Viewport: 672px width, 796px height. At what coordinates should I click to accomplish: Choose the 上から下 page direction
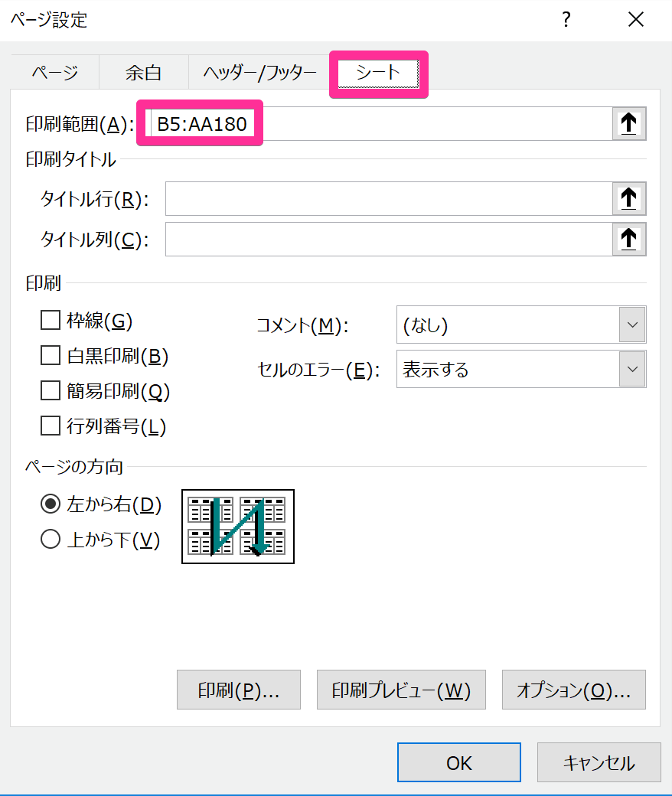(x=51, y=539)
